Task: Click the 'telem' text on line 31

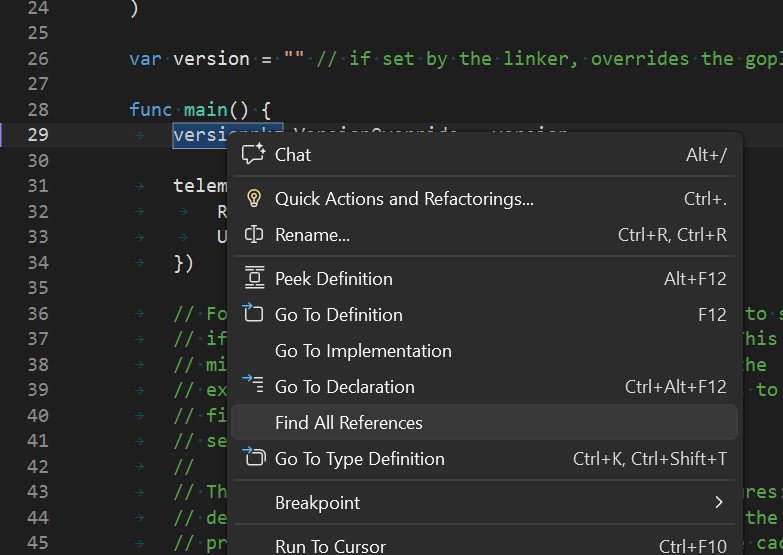Action: [200, 186]
